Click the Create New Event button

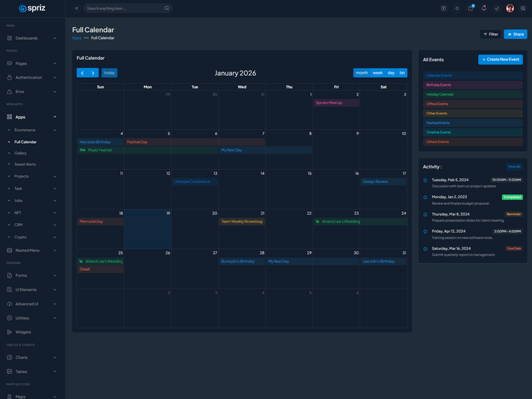(x=500, y=59)
